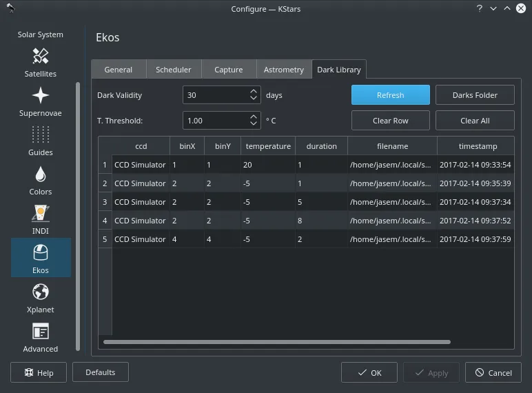Click the Refresh button
Screen dimensions: 532x393
point(391,95)
